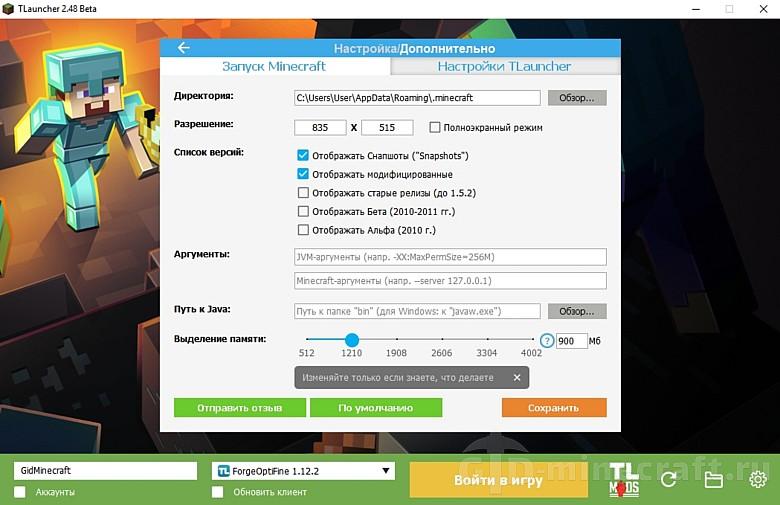Image resolution: width=780 pixels, height=505 pixels.
Task: Uncheck Отображать модифицированные
Action: 303,174
